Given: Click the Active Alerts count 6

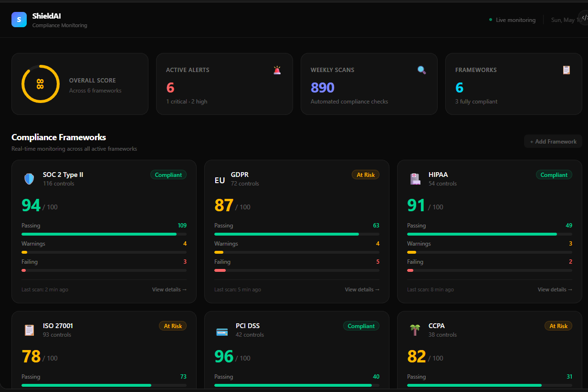Looking at the screenshot, I should coord(170,88).
